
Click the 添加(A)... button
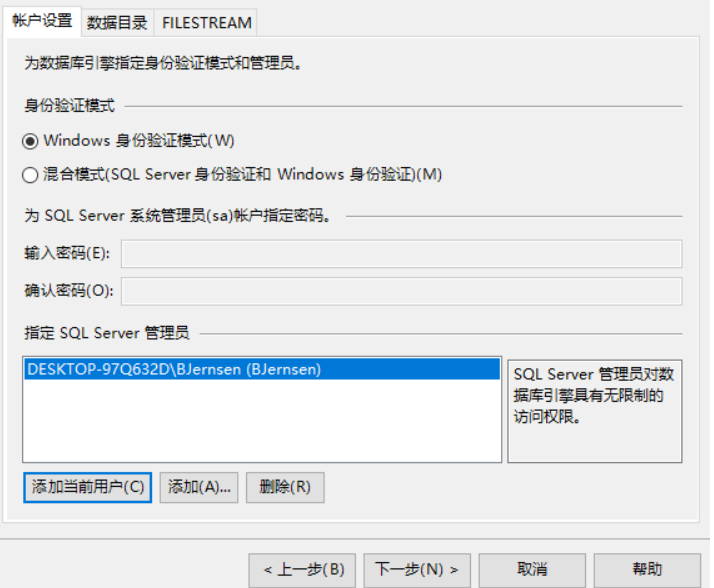coord(199,487)
